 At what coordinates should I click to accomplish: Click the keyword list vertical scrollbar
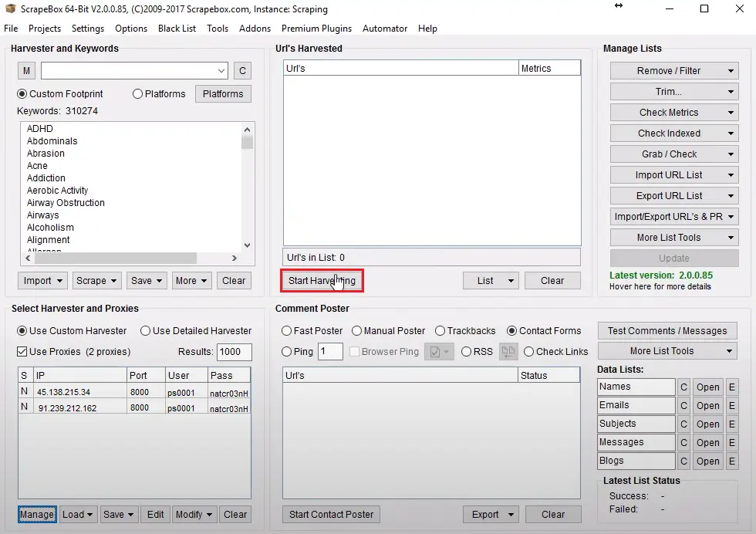(248, 185)
